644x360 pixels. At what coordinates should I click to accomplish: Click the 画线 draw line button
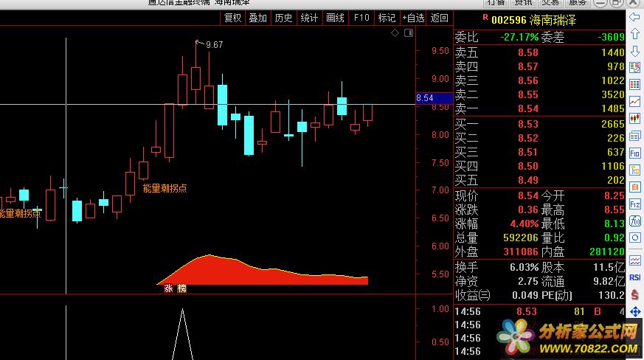click(x=335, y=18)
